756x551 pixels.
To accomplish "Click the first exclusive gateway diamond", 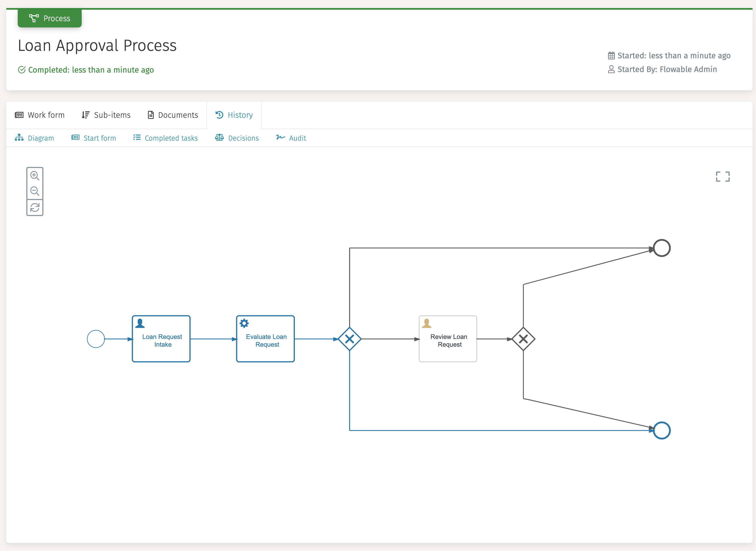I will [349, 339].
